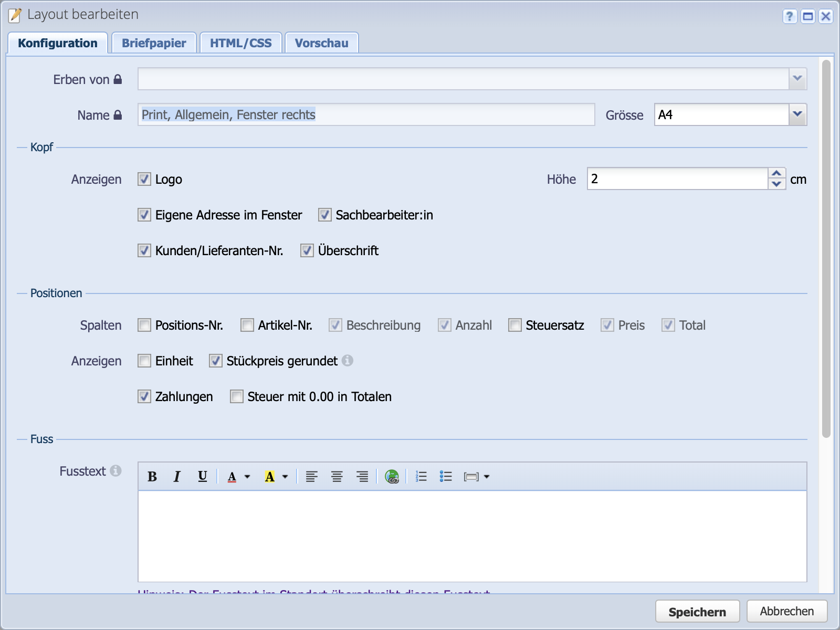The width and height of the screenshot is (840, 630).
Task: Insert a hyperlink in footer text
Action: (392, 477)
